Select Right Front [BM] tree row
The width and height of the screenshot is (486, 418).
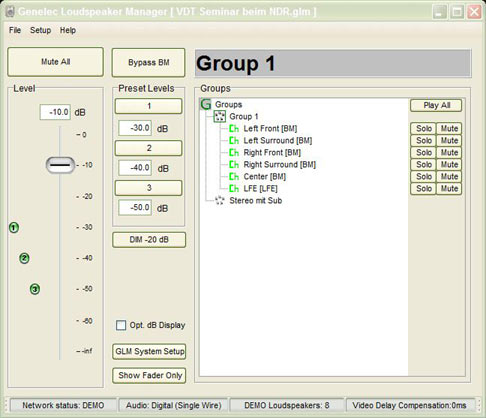pyautogui.click(x=272, y=152)
